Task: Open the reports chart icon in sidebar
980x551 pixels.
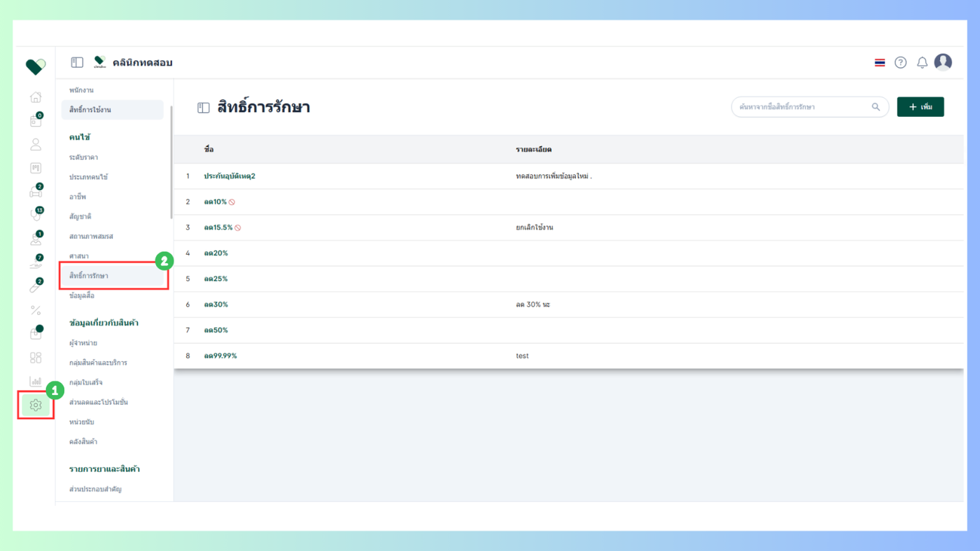Action: pos(36,381)
